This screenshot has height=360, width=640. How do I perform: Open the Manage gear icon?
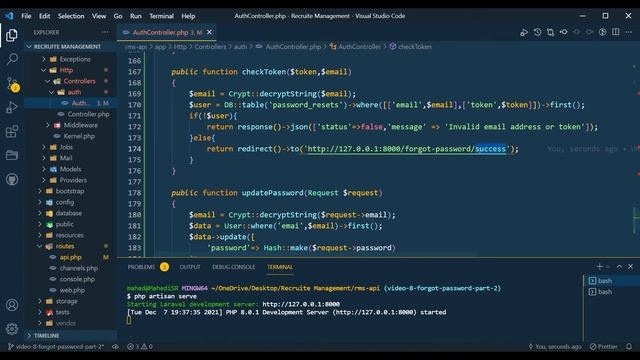coord(12,329)
